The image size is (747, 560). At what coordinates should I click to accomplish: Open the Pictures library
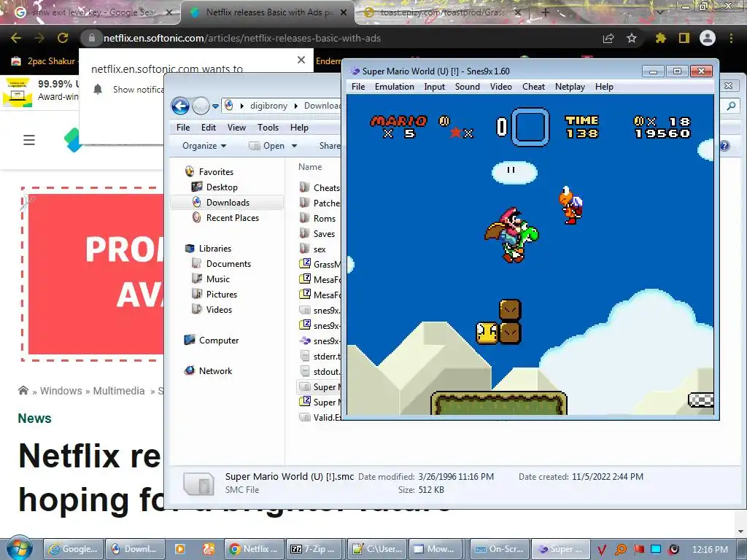coord(221,294)
